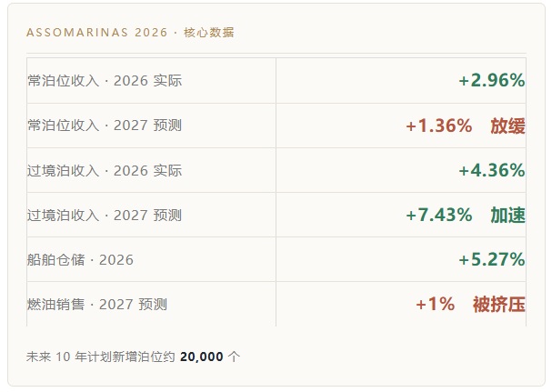Image resolution: width=552 pixels, height=392 pixels.
Task: Click the 个 character after 20,000
Action: 234,357
